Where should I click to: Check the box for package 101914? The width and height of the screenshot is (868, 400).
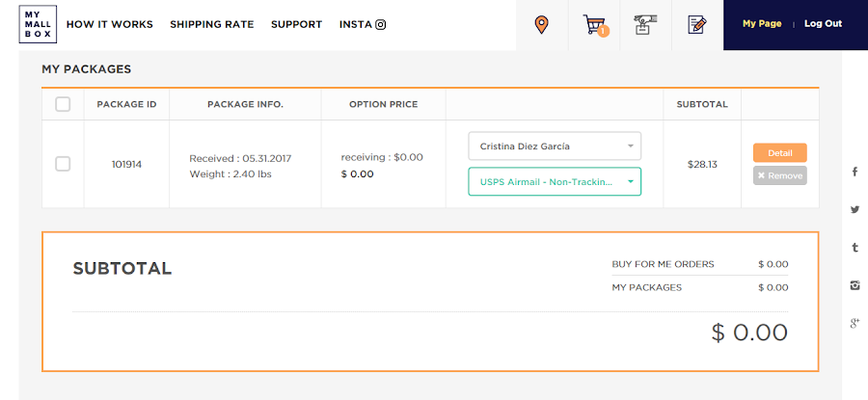tap(63, 164)
